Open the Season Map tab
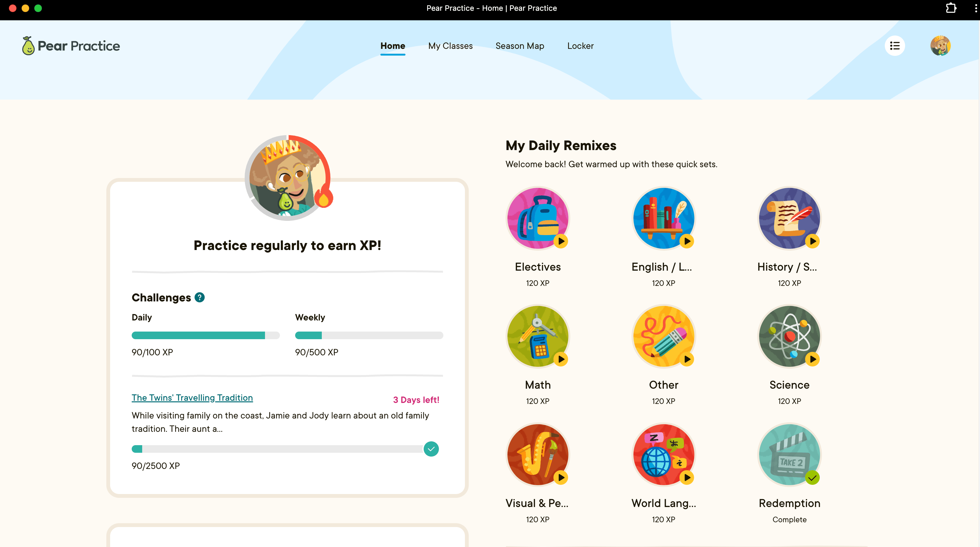 (x=520, y=46)
